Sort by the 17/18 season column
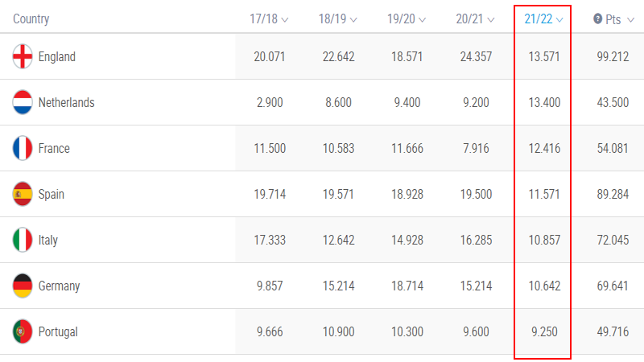Screen dimensions: 644x362 point(269,19)
